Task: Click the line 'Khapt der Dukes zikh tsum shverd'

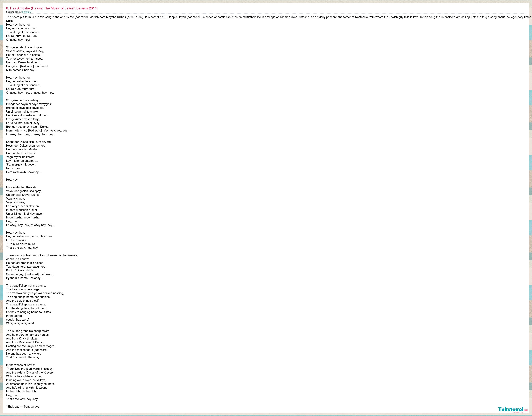Action: (28, 142)
